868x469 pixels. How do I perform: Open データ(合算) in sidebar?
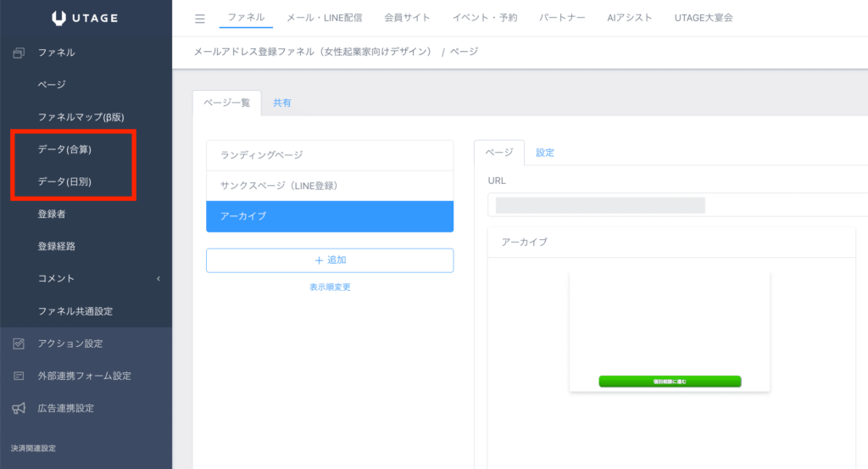64,149
